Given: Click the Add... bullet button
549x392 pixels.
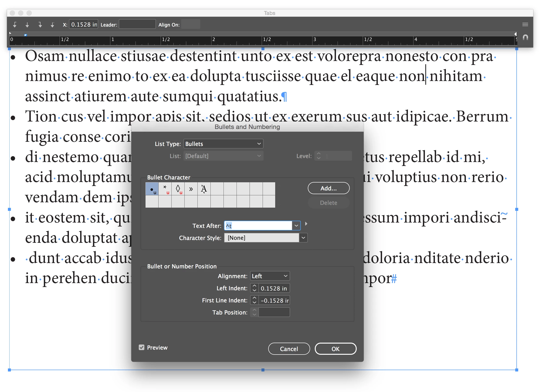Looking at the screenshot, I should coord(328,188).
